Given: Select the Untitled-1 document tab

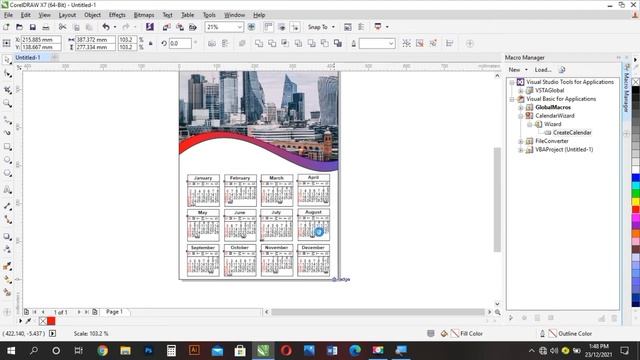Looking at the screenshot, I should (28, 58).
